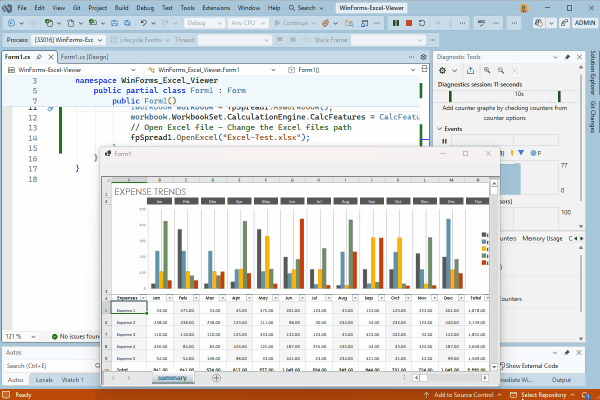Open the Solution Explorer side tab

pyautogui.click(x=593, y=73)
